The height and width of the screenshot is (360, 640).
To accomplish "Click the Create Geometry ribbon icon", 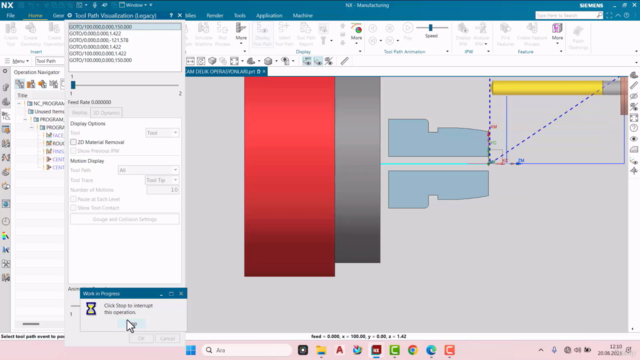I will (x=31, y=34).
